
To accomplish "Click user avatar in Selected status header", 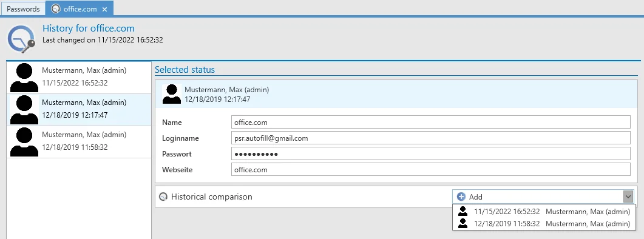I will [172, 94].
